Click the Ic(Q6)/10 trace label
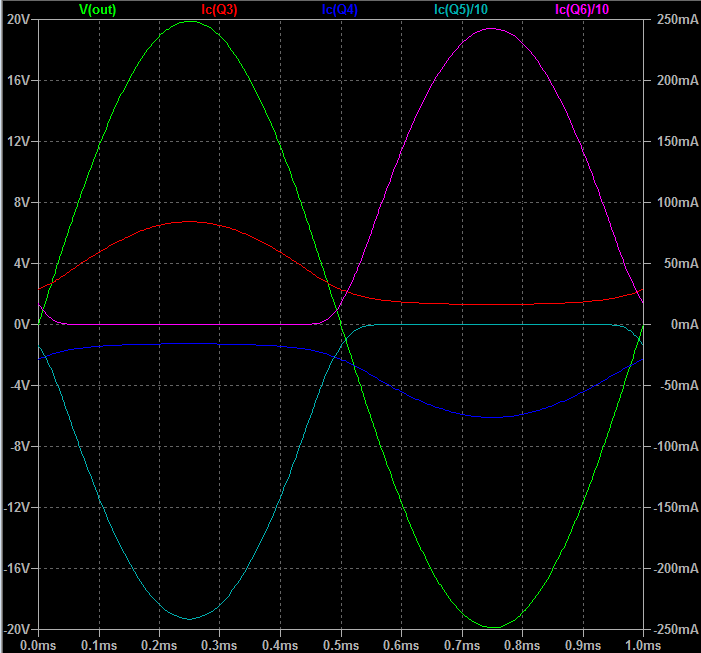Screen dimensions: 701x653 pyautogui.click(x=582, y=9)
